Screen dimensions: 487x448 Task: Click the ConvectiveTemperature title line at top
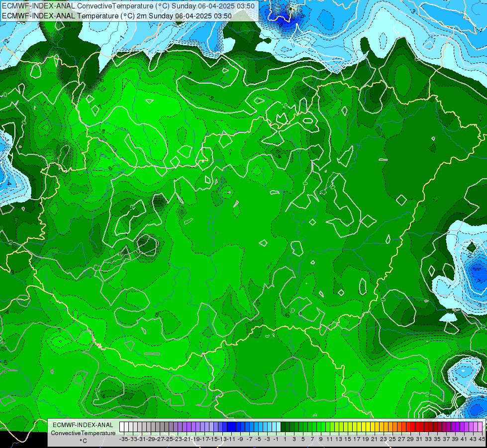coord(128,6)
